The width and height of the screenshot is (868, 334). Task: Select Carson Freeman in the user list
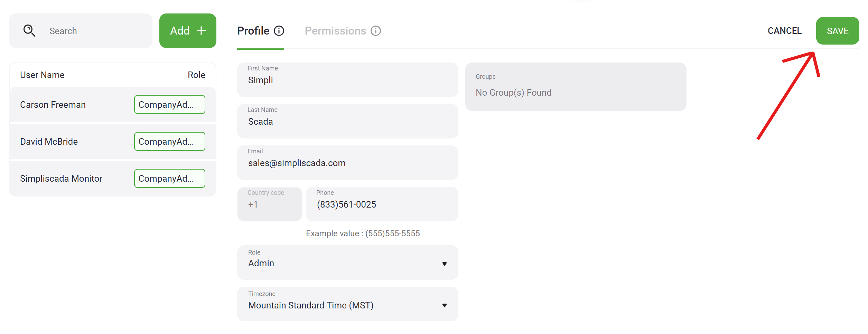[53, 105]
